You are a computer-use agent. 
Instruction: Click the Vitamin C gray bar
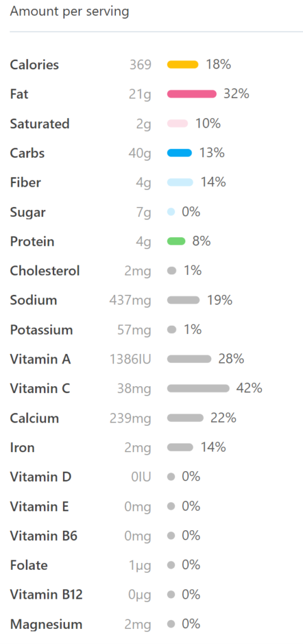pos(198,389)
